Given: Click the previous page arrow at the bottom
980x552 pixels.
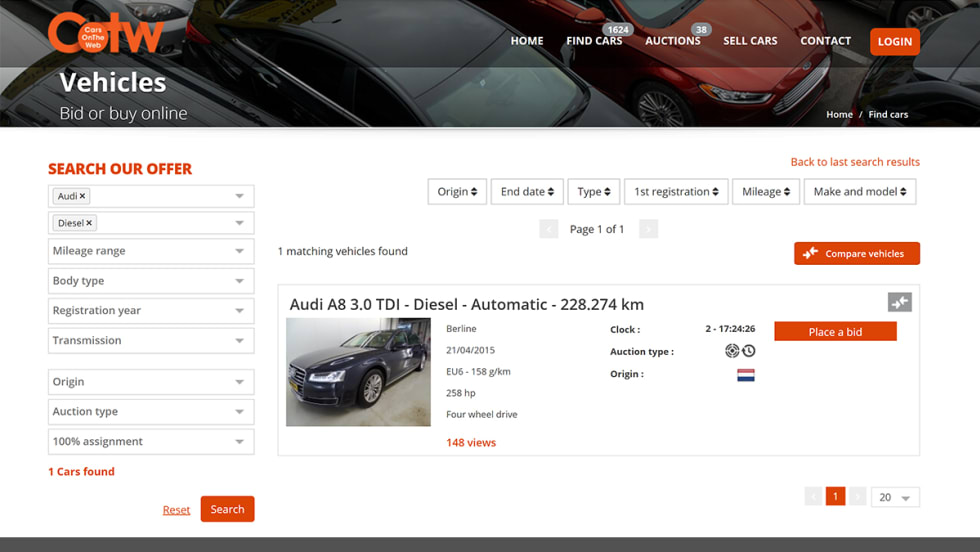Looking at the screenshot, I should 813,497.
